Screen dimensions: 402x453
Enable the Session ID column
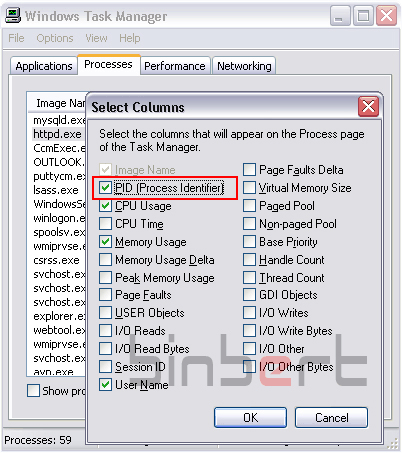click(x=105, y=367)
